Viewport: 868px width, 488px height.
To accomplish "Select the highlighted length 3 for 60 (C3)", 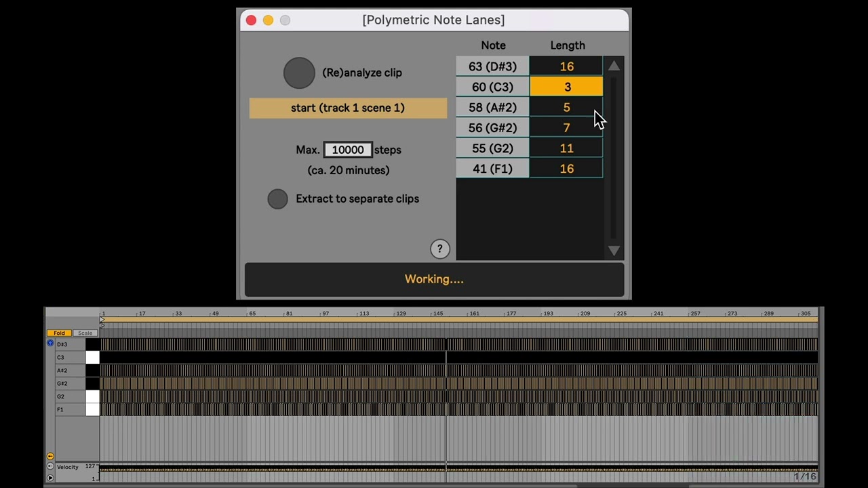I will tap(566, 87).
